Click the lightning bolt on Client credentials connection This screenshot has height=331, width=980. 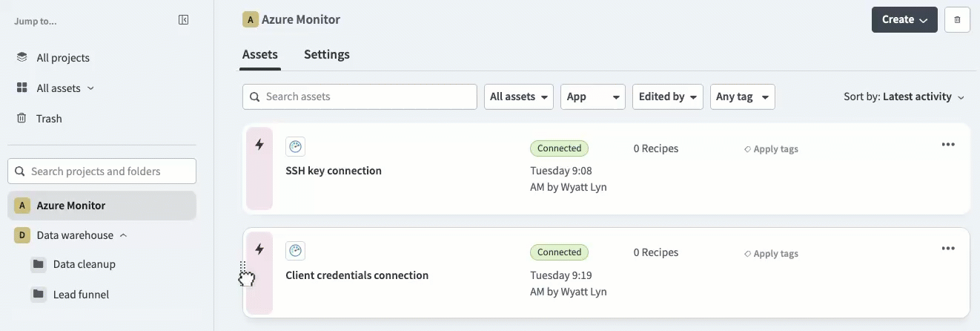(259, 249)
